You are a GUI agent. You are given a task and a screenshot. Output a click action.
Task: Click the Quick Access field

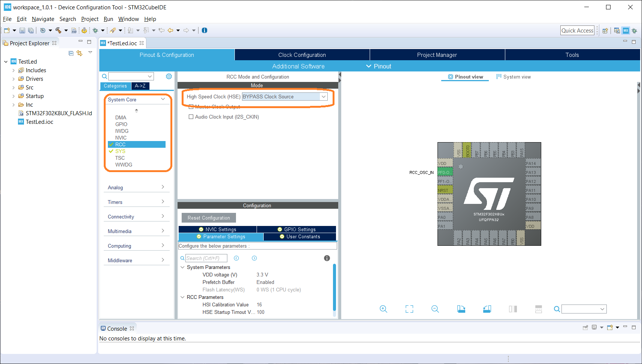coord(577,31)
